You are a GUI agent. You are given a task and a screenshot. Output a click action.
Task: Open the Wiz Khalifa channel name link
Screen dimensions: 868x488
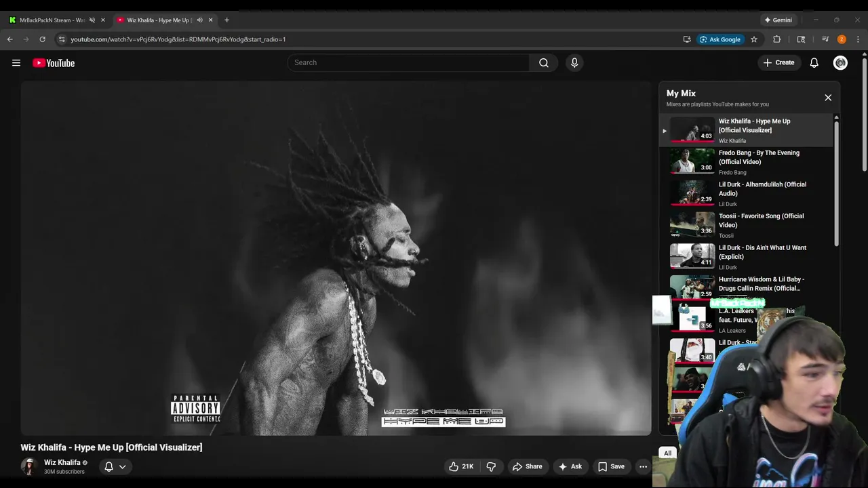[x=62, y=462]
